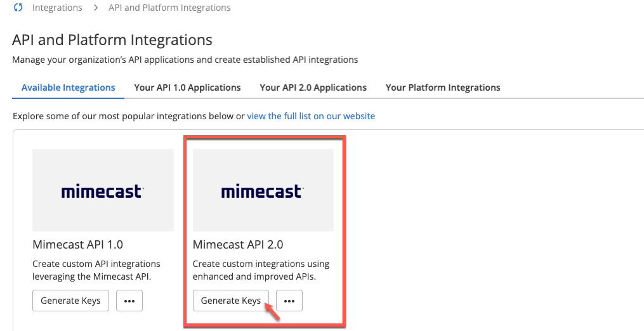The width and height of the screenshot is (644, 331).
Task: Click the Mimecast API 2.0 card title
Action: pyautogui.click(x=238, y=244)
